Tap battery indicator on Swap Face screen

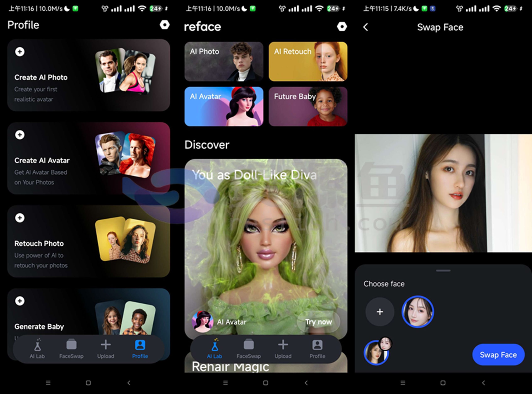pyautogui.click(x=510, y=9)
